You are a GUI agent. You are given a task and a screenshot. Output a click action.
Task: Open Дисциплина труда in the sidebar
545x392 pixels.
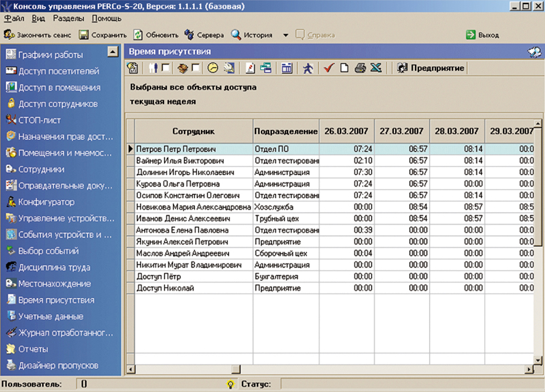pyautogui.click(x=54, y=267)
